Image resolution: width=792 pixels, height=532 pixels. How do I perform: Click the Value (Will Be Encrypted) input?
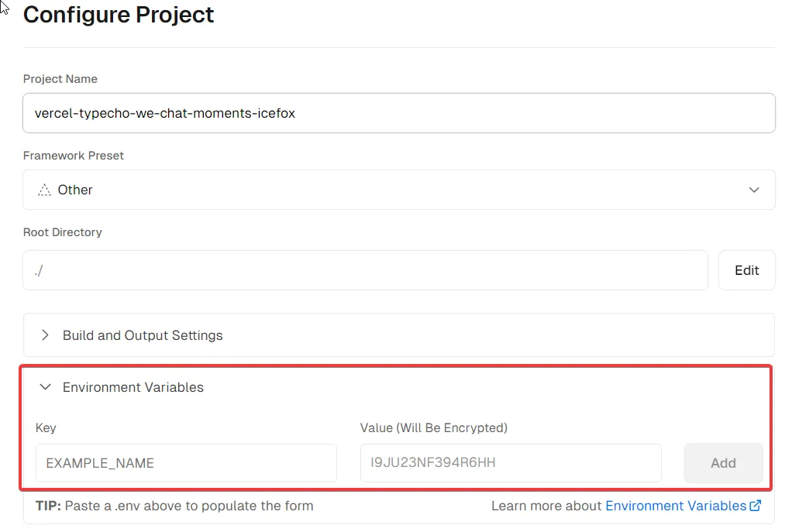pyautogui.click(x=510, y=463)
